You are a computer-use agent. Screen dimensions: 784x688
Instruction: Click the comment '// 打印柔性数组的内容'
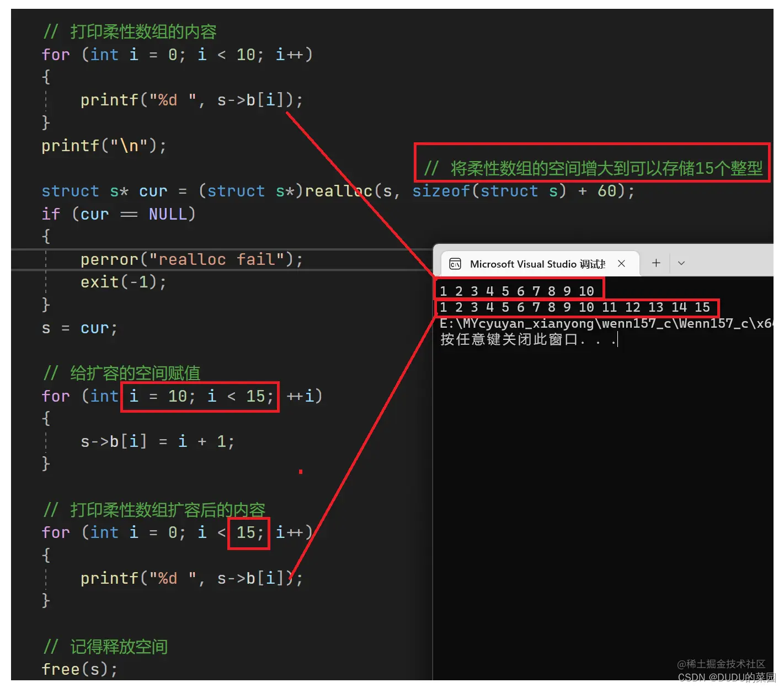tap(130, 32)
